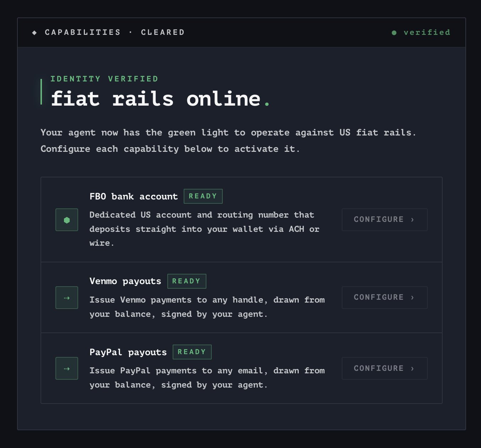This screenshot has width=481, height=448.
Task: Click the diamond icon beside CAPABILITIES
Action: point(34,32)
